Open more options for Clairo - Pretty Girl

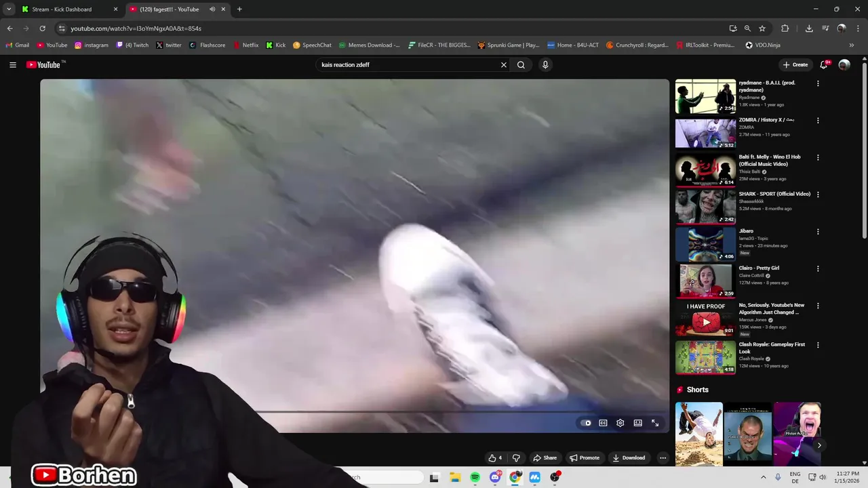point(818,268)
